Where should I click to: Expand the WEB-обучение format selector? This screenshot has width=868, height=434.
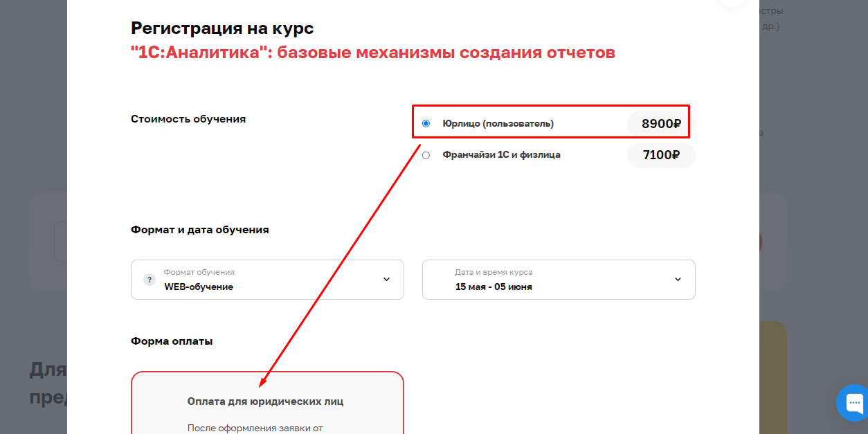tap(267, 280)
